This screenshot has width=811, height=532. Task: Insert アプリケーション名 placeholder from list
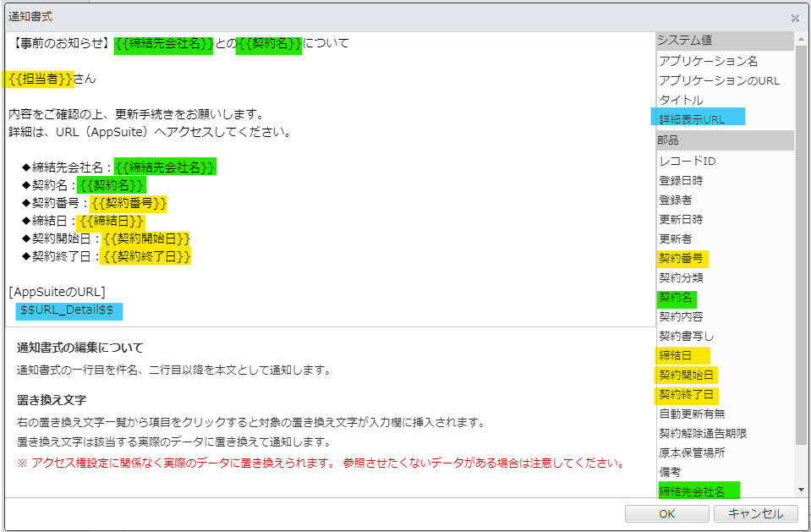(x=708, y=61)
